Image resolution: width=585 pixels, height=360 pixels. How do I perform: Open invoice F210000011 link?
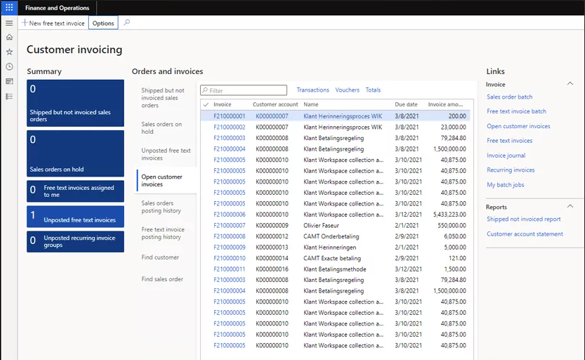tap(229, 269)
